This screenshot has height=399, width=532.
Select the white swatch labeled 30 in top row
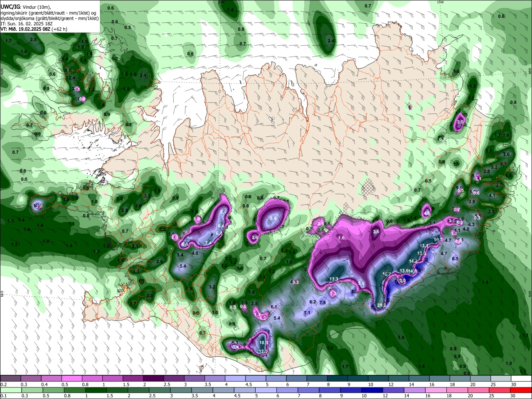[521, 379]
